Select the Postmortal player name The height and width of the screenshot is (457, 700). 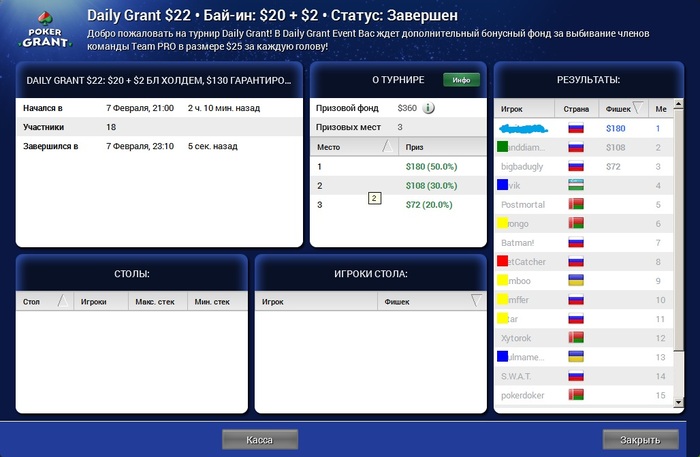point(523,204)
